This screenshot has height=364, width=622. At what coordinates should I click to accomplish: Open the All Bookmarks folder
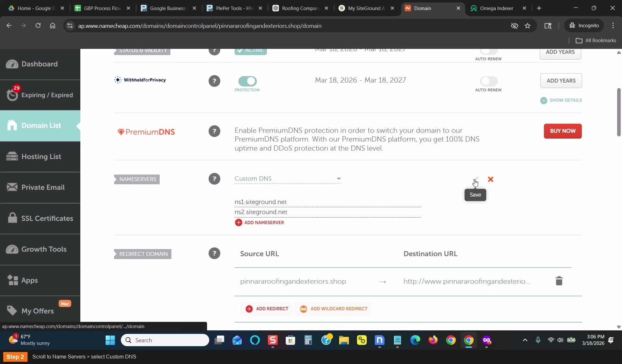pos(596,40)
